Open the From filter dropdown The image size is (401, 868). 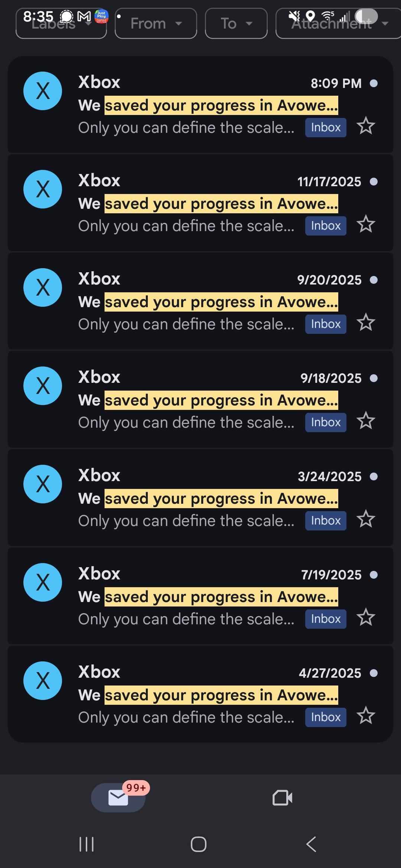pyautogui.click(x=156, y=24)
